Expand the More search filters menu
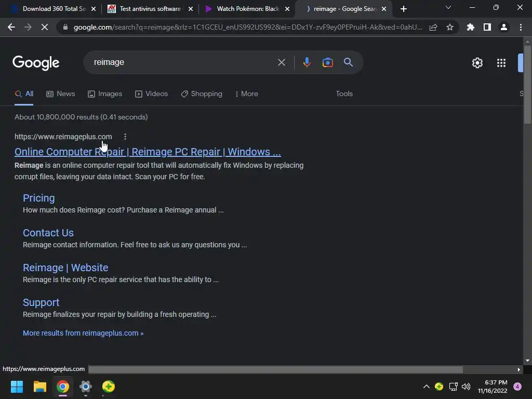532x399 pixels. point(247,94)
